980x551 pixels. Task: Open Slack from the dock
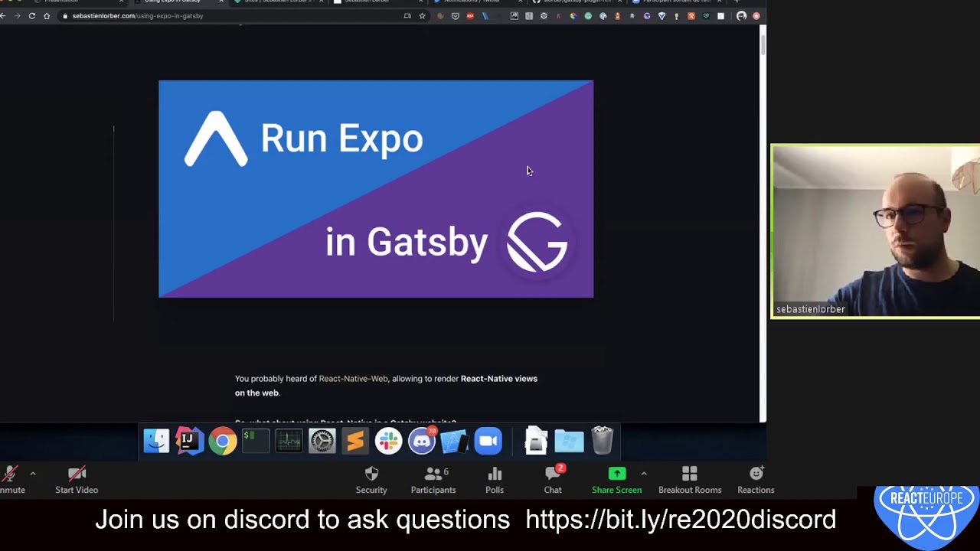[388, 441]
